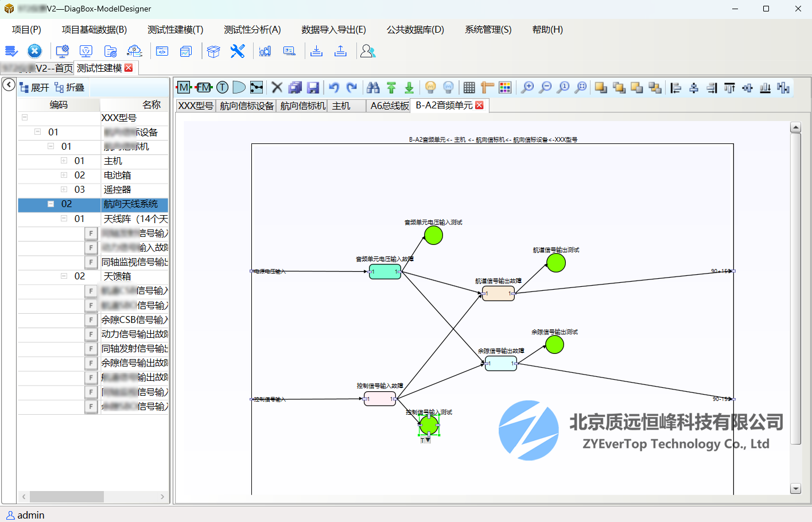Save the model with floppy disk icon
The image size is (812, 522).
313,87
